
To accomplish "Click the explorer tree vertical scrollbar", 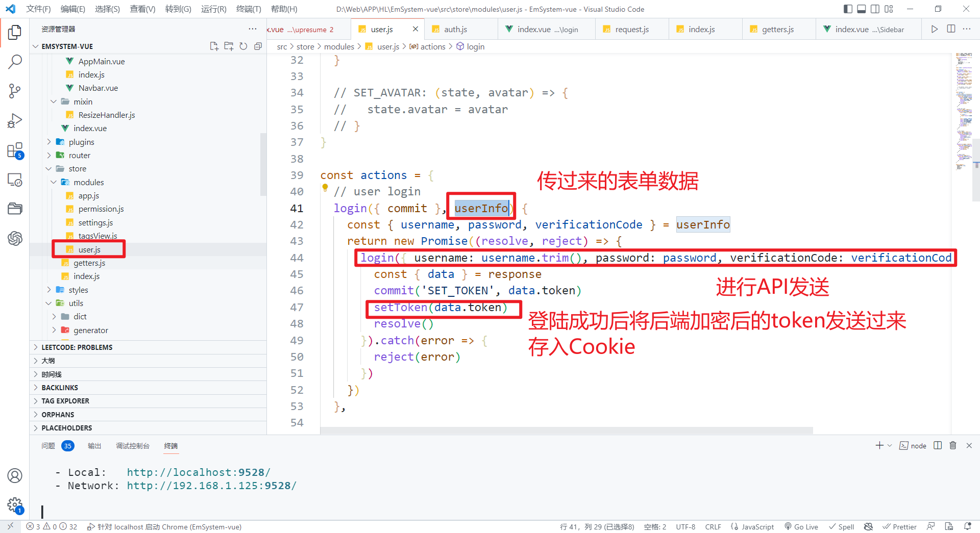I will (263, 164).
